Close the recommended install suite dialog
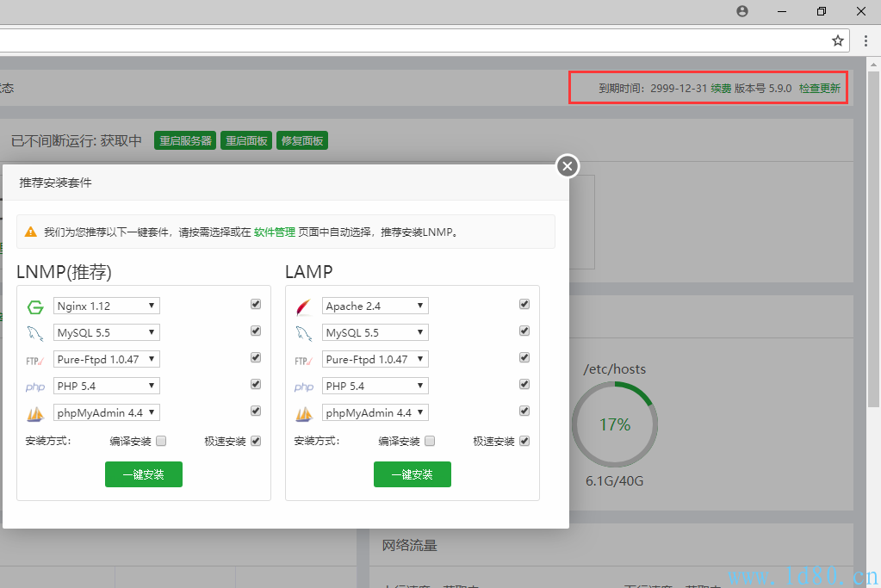 568,166
